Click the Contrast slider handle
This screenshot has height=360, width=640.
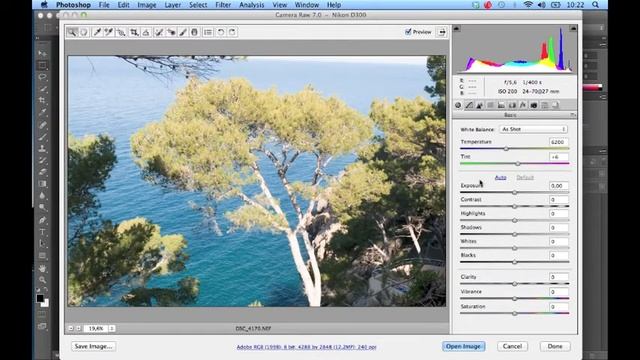(515, 207)
